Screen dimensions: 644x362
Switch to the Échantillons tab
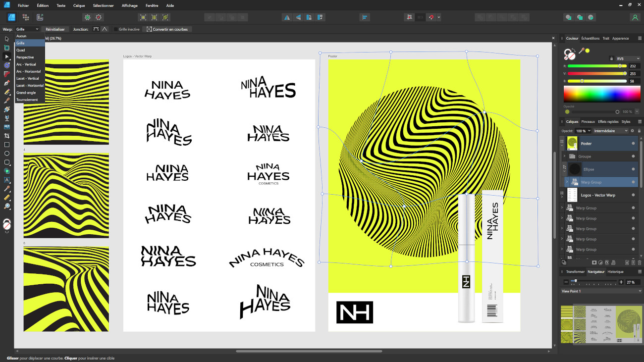pyautogui.click(x=590, y=38)
